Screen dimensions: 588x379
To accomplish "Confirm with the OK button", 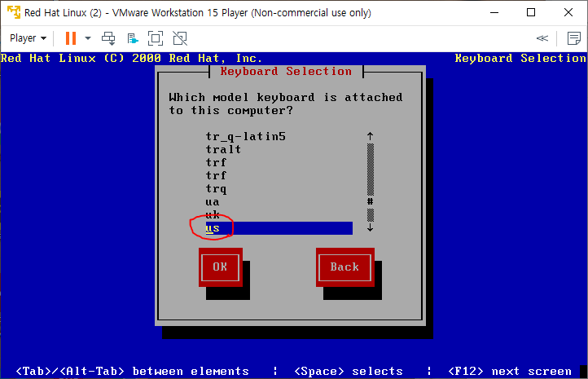I will coord(221,267).
